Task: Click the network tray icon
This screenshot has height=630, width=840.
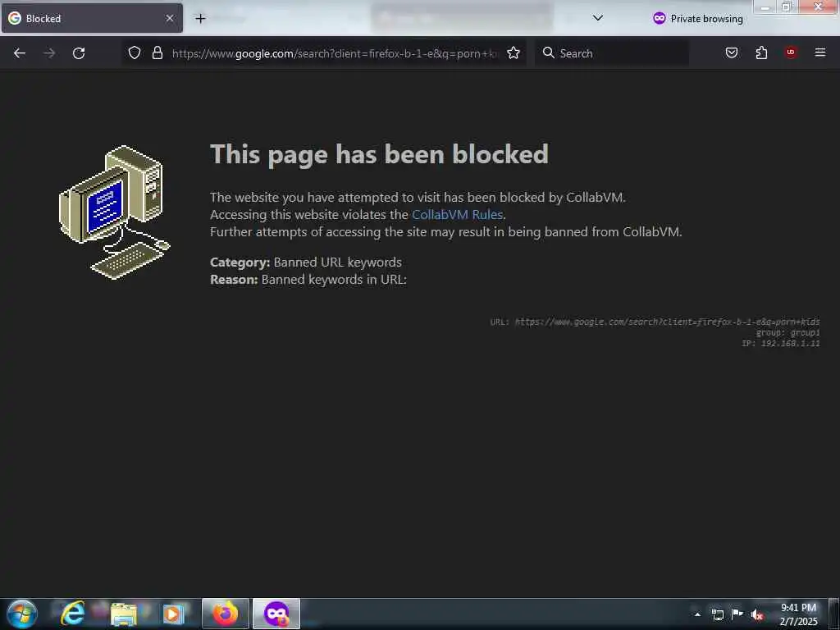Action: (x=717, y=614)
